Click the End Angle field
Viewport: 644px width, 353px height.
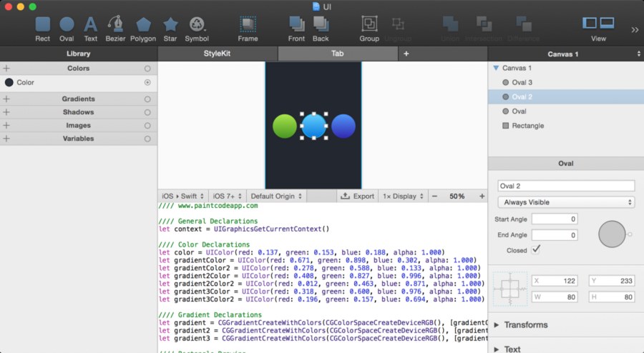pyautogui.click(x=555, y=235)
